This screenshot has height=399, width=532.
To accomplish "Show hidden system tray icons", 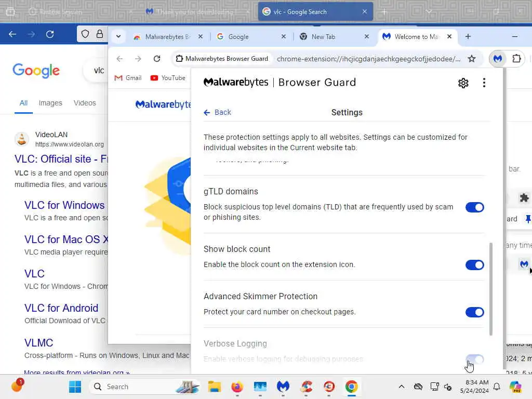I will [x=402, y=387].
